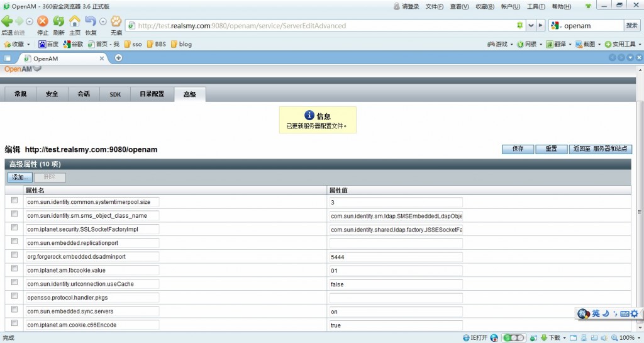644x343 pixels.
Task: Edit the value field containing 5444
Action: 396,257
